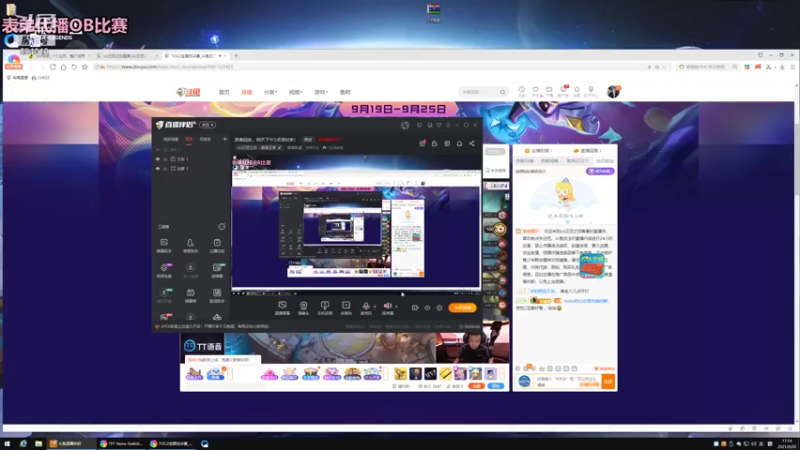Screen dimensions: 800x450
Task: Click the camera source icon in bottom toolbar
Action: 304,306
